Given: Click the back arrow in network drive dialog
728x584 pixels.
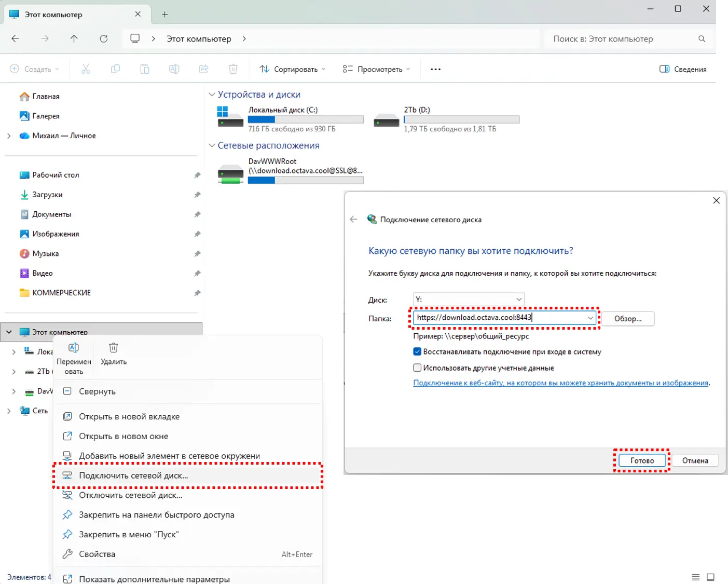Looking at the screenshot, I should click(354, 220).
